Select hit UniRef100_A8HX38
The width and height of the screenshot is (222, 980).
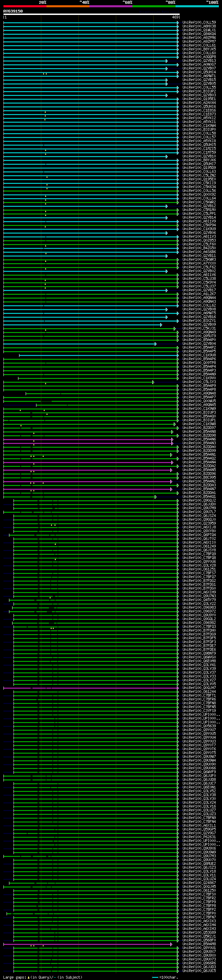[x=199, y=26]
